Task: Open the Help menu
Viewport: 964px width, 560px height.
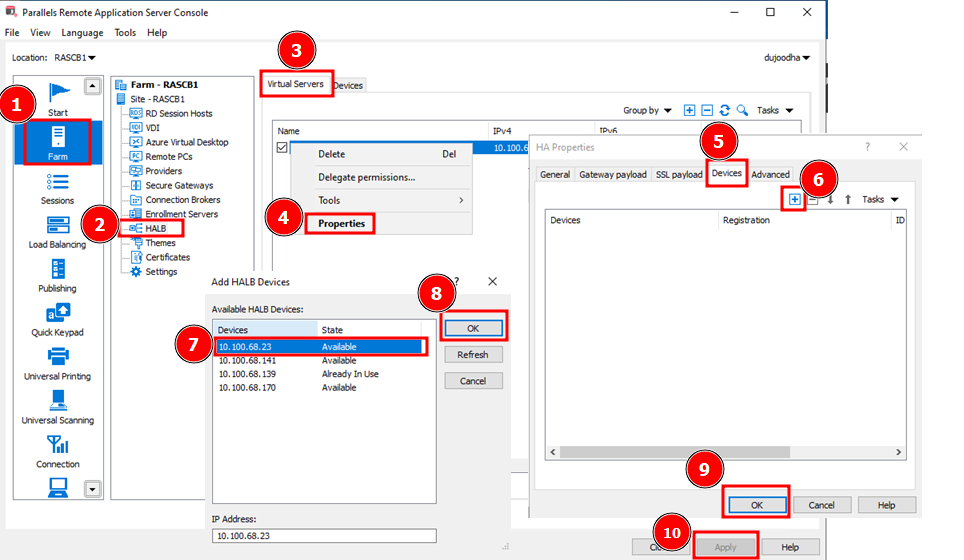Action: [x=157, y=33]
